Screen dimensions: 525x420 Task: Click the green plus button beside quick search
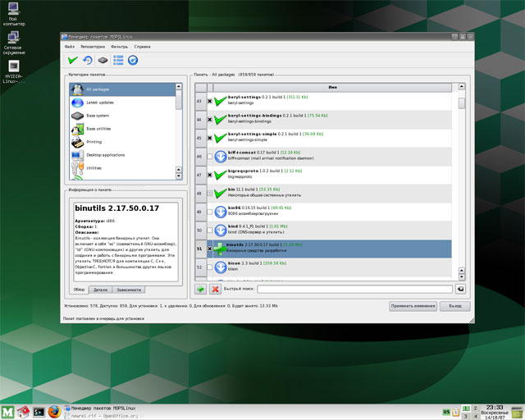click(200, 289)
